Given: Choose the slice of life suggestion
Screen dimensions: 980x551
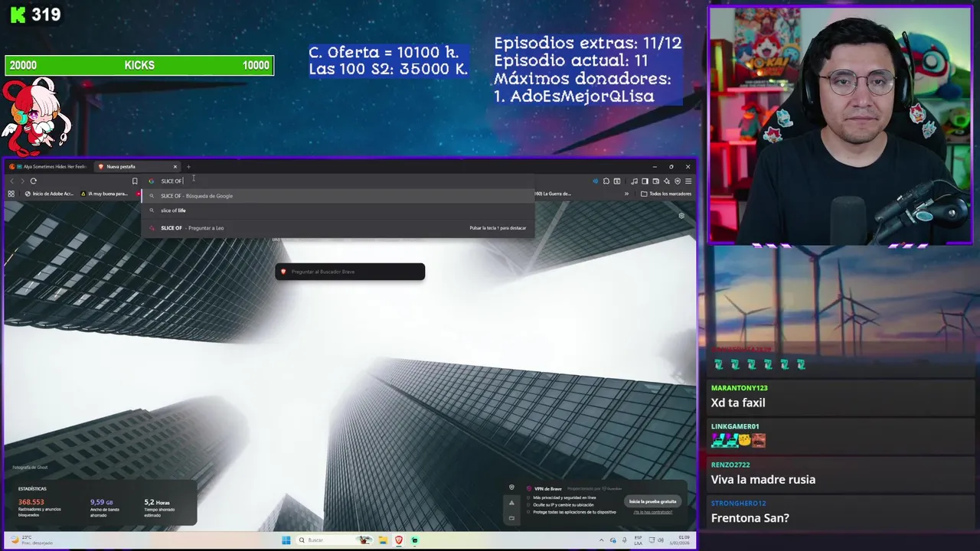Looking at the screenshot, I should [x=337, y=210].
